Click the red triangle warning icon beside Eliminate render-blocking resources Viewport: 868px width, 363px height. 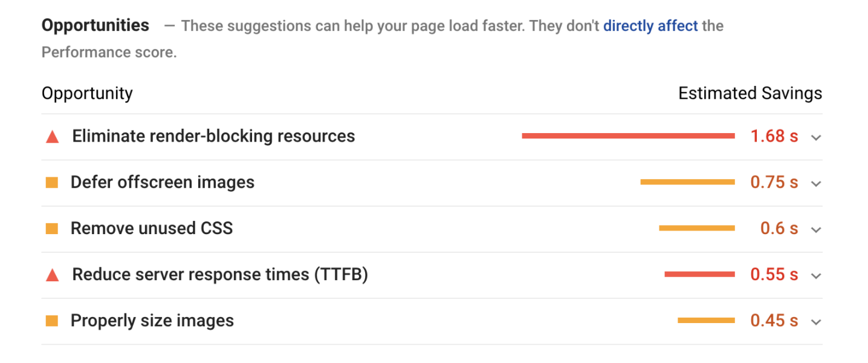pyautogui.click(x=52, y=136)
